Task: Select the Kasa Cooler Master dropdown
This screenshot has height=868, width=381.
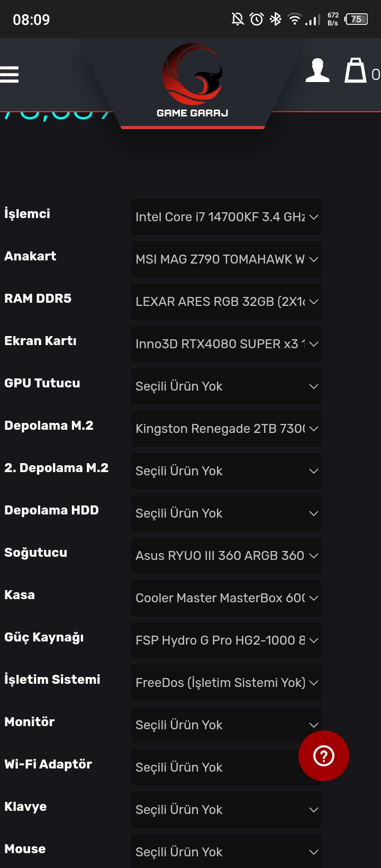Action: click(226, 598)
